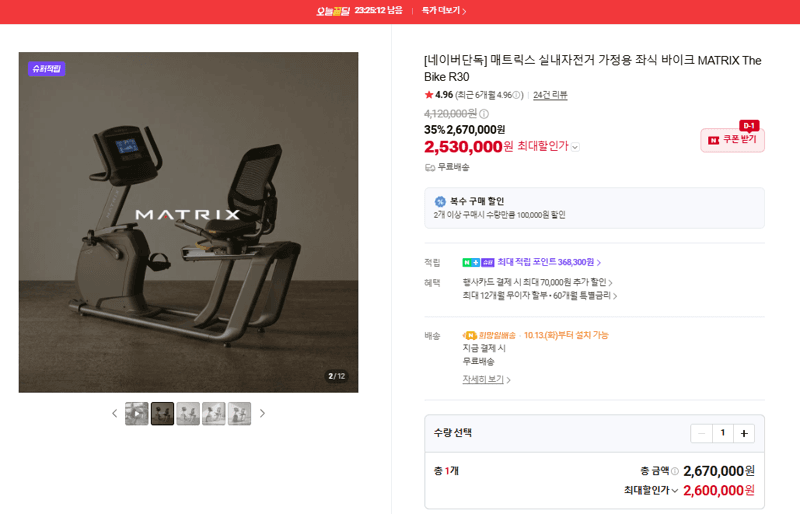Click the 무료배송 truck icon
This screenshot has height=514, width=800.
pyautogui.click(x=430, y=167)
